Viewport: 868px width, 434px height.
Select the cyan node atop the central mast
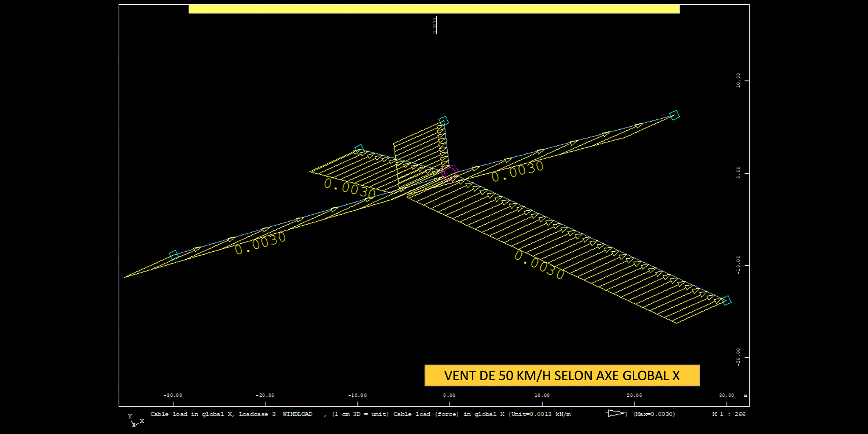pyautogui.click(x=443, y=121)
